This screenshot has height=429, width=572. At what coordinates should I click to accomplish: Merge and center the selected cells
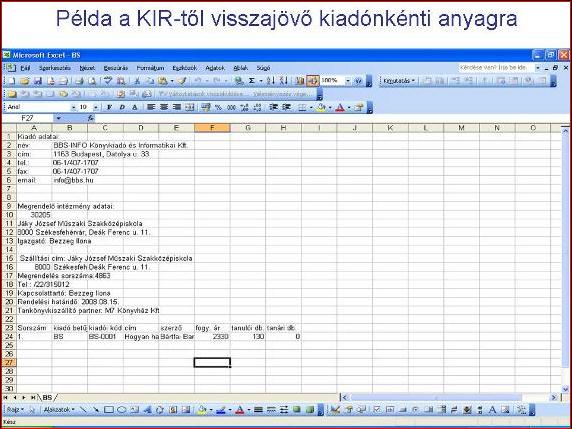pyautogui.click(x=189, y=107)
